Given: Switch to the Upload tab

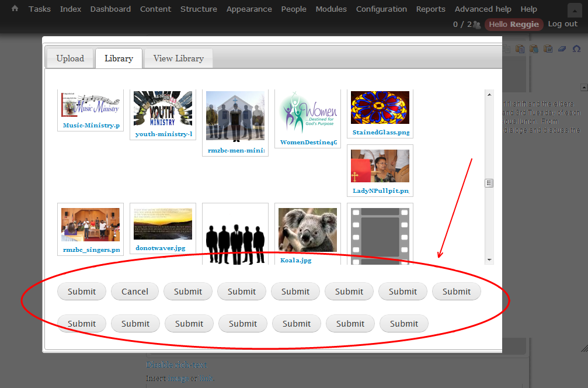Looking at the screenshot, I should (69, 58).
